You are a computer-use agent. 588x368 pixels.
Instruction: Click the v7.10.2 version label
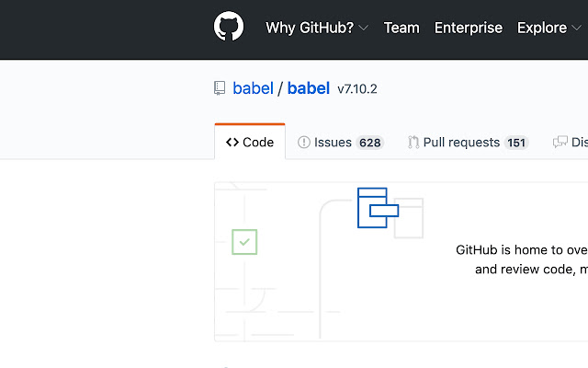[357, 89]
